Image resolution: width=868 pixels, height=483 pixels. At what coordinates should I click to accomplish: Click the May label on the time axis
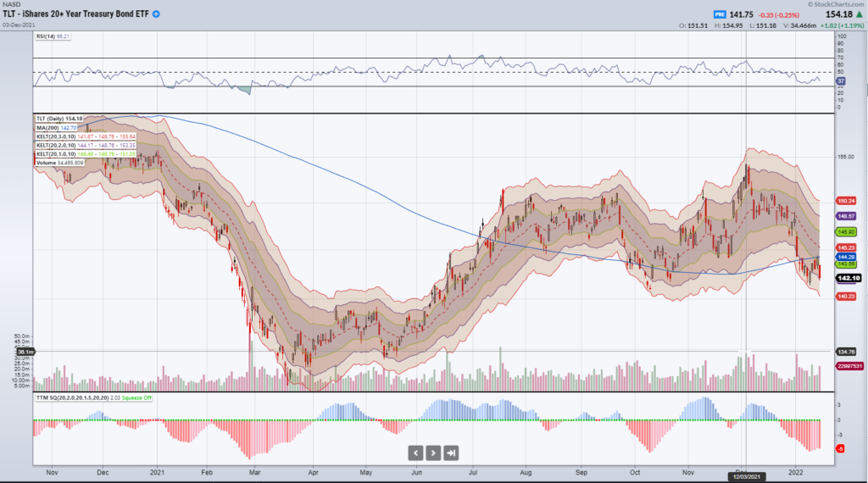(366, 473)
